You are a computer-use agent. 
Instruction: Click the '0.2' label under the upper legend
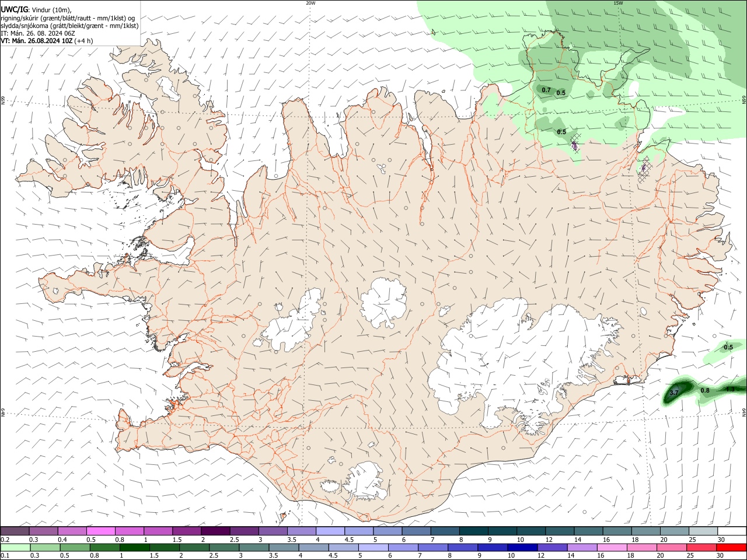(5, 540)
